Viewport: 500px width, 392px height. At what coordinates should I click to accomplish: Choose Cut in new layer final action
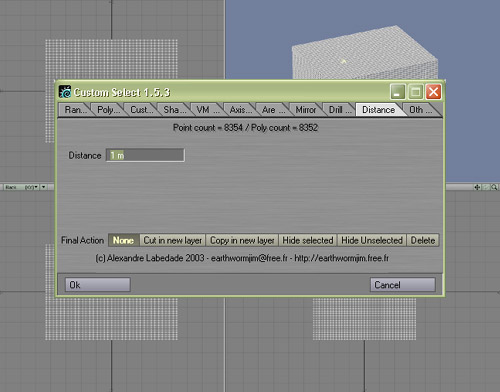pos(173,240)
